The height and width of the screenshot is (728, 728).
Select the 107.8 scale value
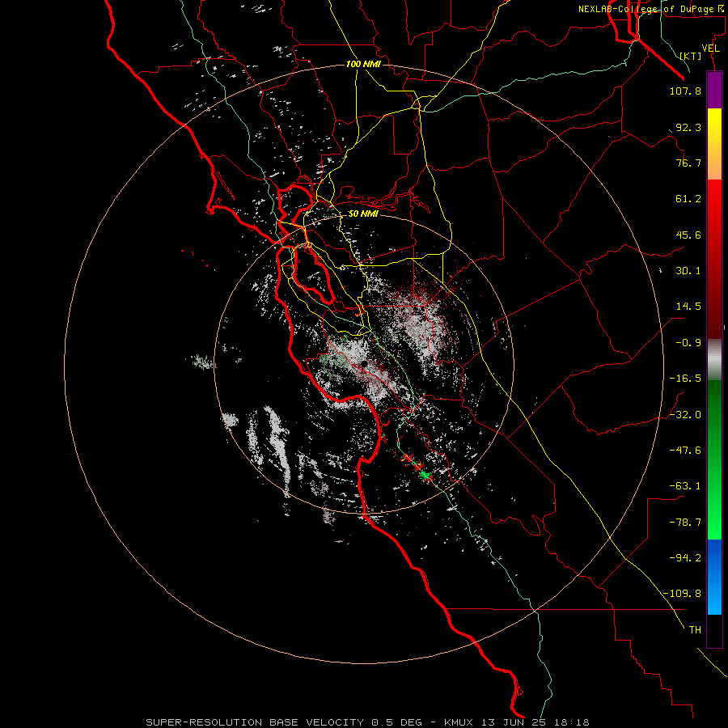pos(685,91)
